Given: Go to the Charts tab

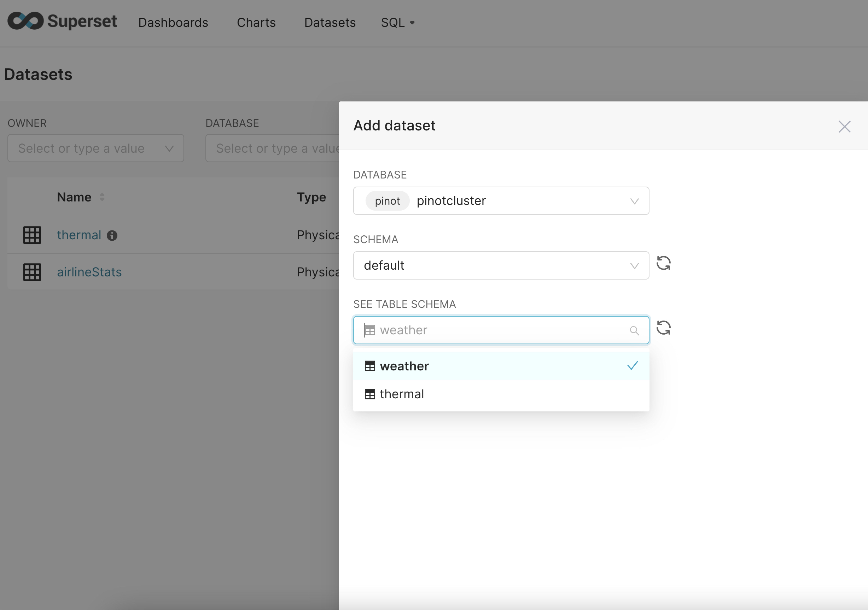Looking at the screenshot, I should [256, 23].
